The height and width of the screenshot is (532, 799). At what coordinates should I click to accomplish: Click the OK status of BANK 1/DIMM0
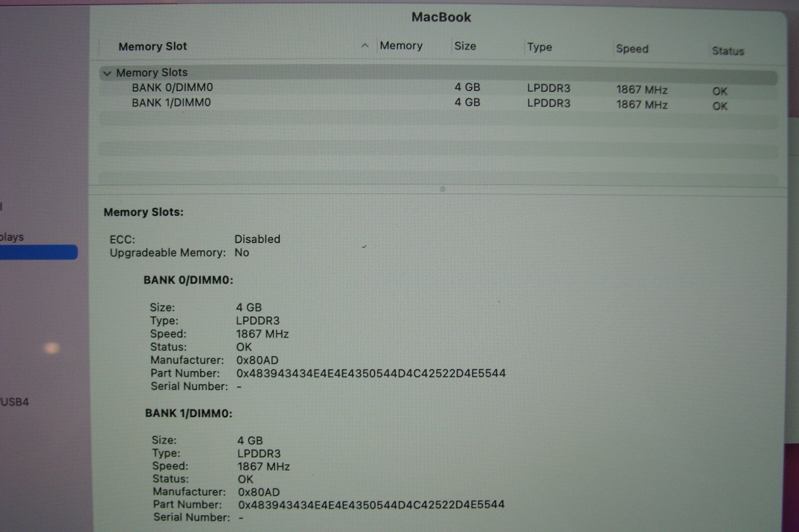click(719, 106)
